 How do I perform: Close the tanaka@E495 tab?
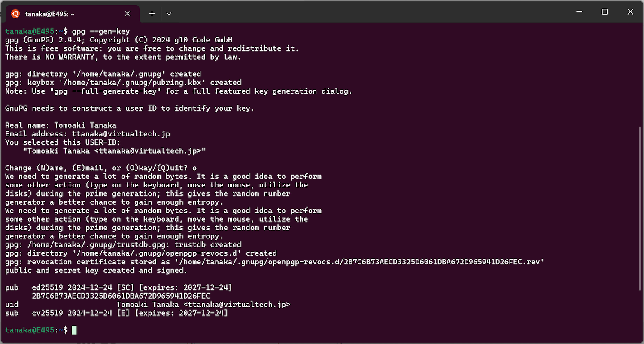pyautogui.click(x=128, y=14)
